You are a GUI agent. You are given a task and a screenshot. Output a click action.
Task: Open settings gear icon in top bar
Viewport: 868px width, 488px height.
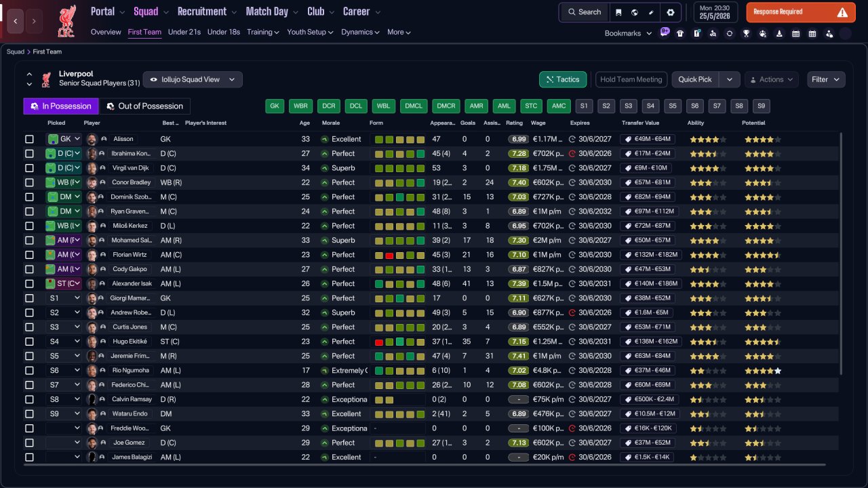click(x=671, y=12)
